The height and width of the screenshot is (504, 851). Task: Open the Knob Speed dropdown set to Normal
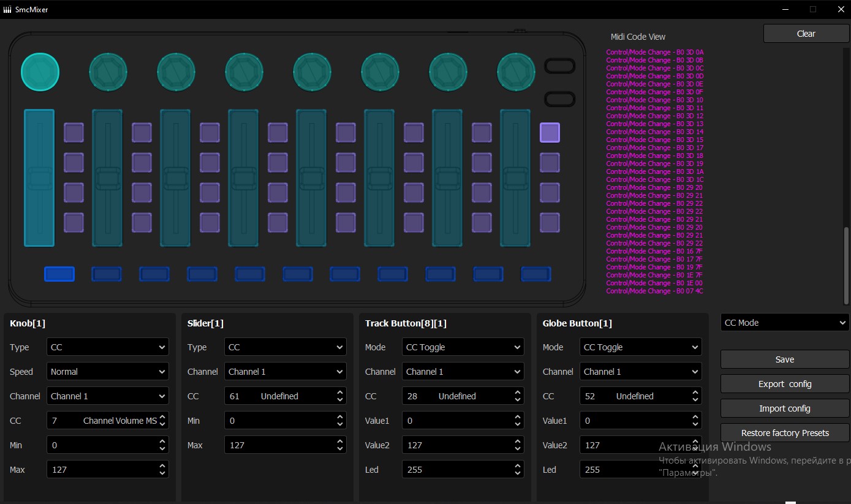pyautogui.click(x=108, y=372)
